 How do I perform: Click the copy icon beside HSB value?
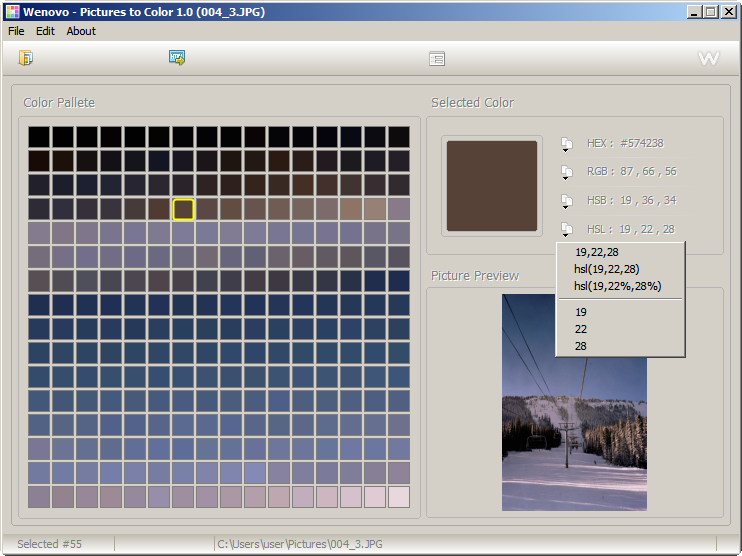tap(566, 201)
